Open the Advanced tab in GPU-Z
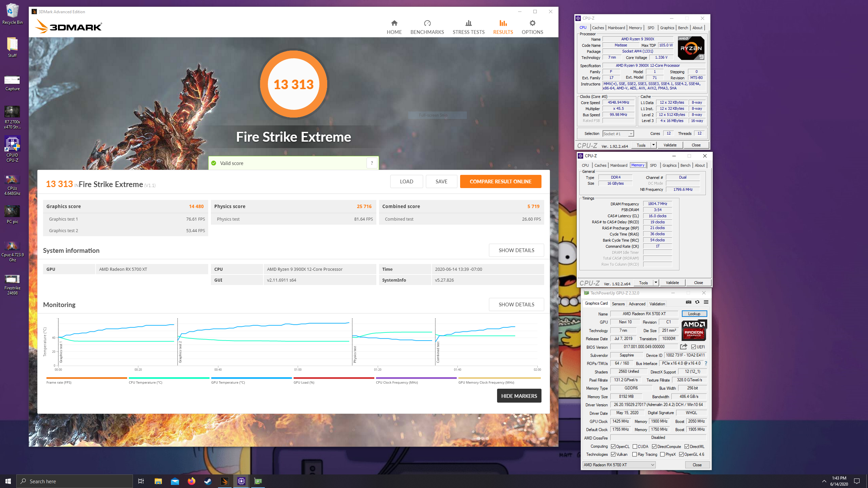 (637, 304)
